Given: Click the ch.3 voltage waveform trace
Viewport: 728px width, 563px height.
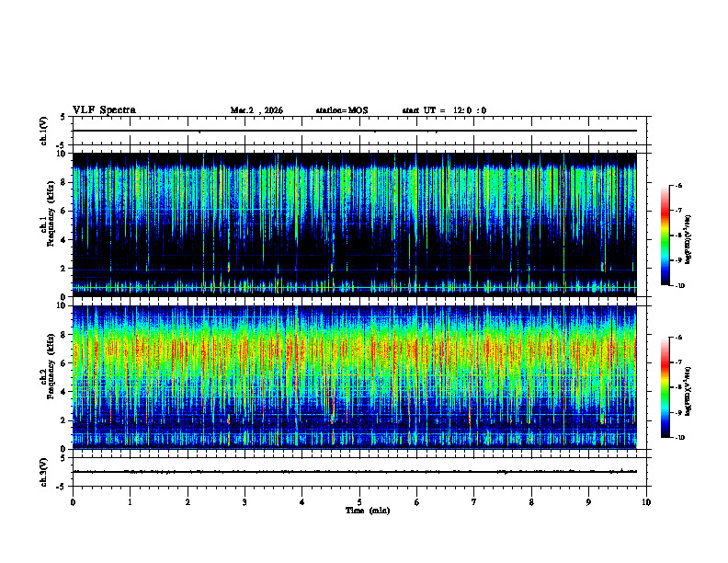Looking at the screenshot, I should (355, 472).
